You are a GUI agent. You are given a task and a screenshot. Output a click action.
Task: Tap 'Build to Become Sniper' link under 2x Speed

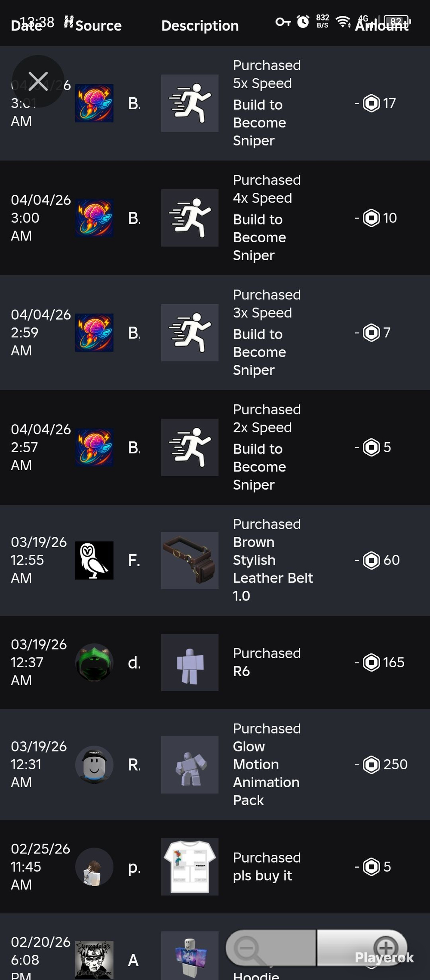(x=259, y=467)
